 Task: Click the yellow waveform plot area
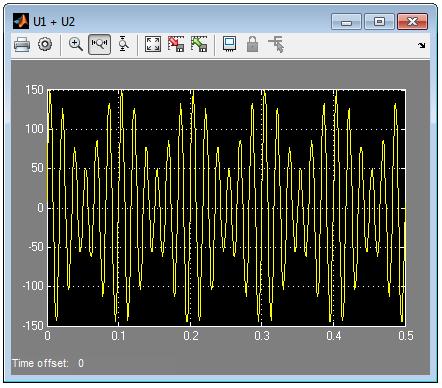227,207
